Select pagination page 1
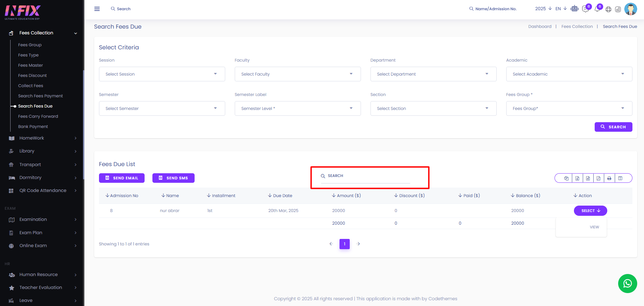Image resolution: width=644 pixels, height=306 pixels. pyautogui.click(x=345, y=244)
